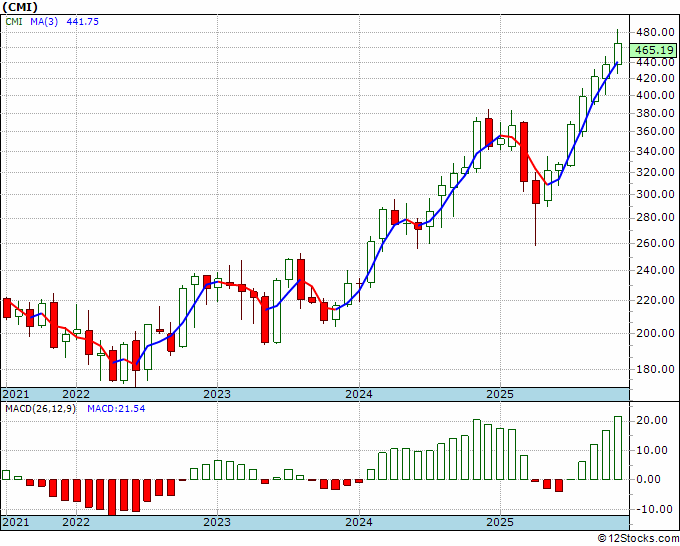This screenshot has width=680, height=546.
Task: Click the 200.00 price axis label
Action: coord(655,333)
